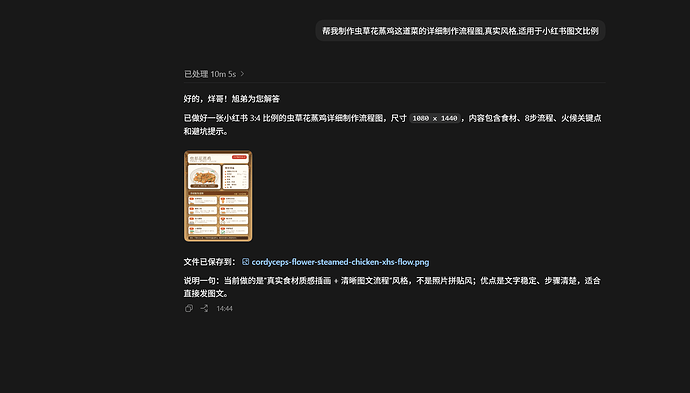690x393 pixels.
Task: Open cordyceps-flower-steamed-chicken-xhs-flow.png link
Action: click(x=340, y=262)
